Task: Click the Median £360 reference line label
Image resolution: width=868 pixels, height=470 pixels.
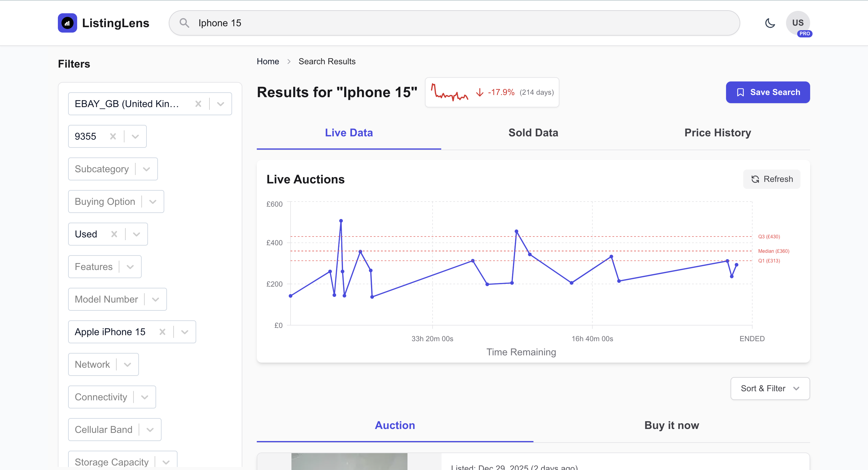Action: (773, 251)
